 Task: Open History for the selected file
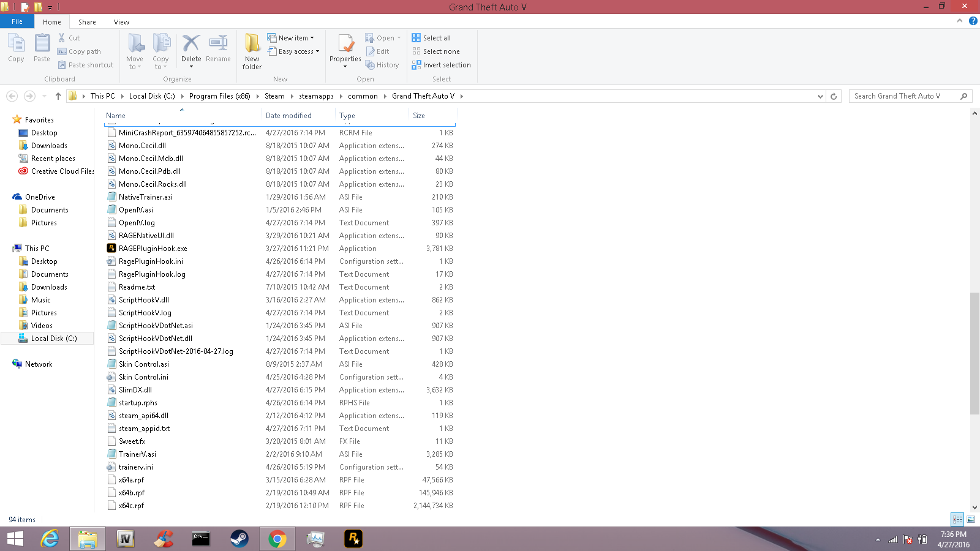pos(382,65)
